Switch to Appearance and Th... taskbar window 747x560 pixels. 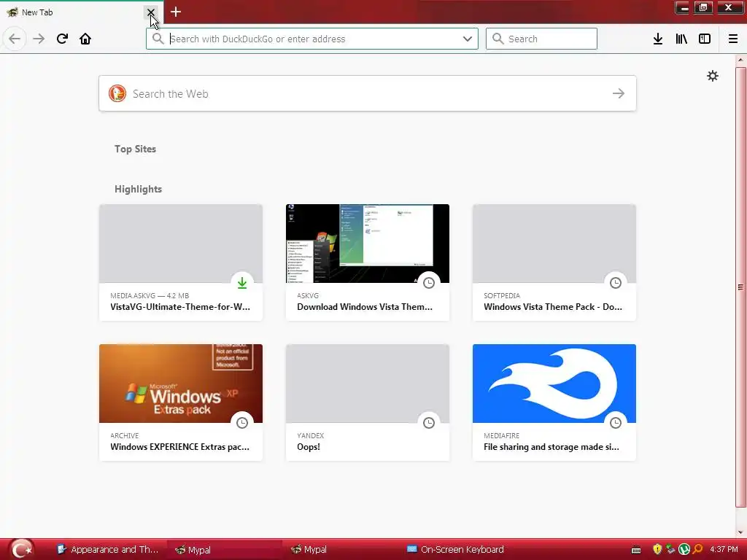coord(107,550)
